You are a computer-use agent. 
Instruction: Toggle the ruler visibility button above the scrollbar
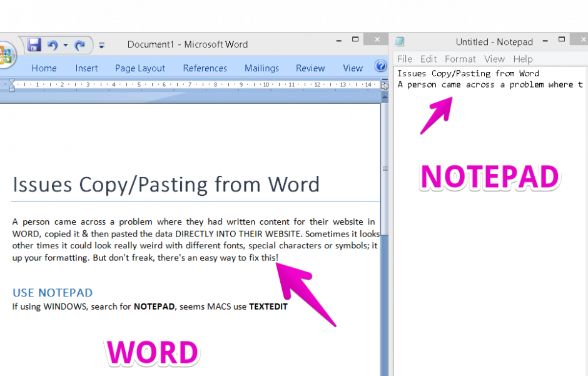[384, 86]
